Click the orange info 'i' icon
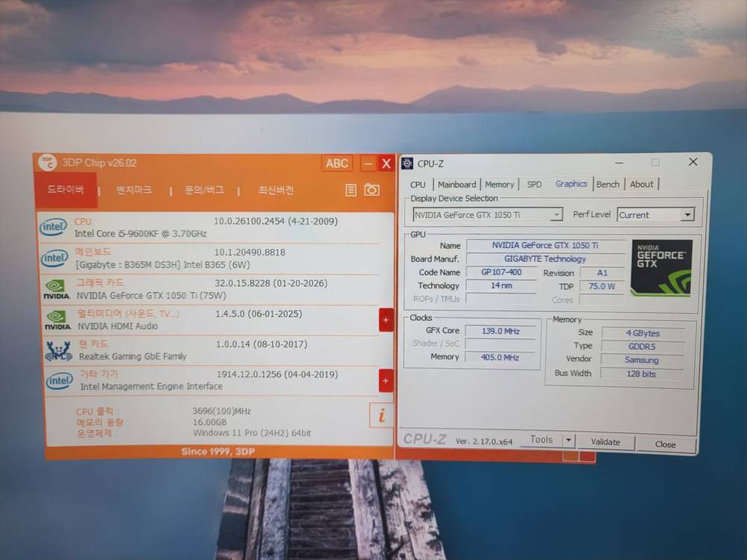 [381, 414]
